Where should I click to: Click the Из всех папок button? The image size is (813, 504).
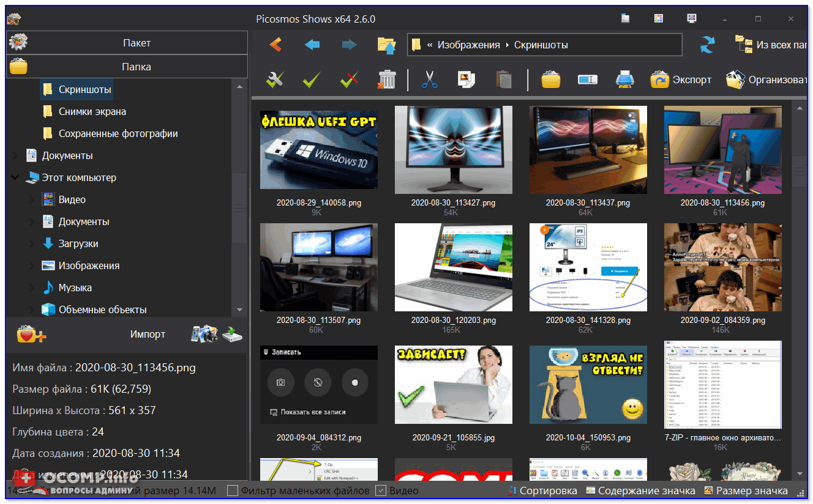(x=771, y=45)
